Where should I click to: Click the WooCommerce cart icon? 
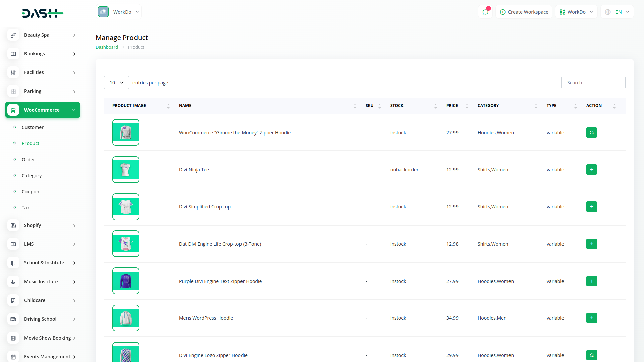[13, 110]
